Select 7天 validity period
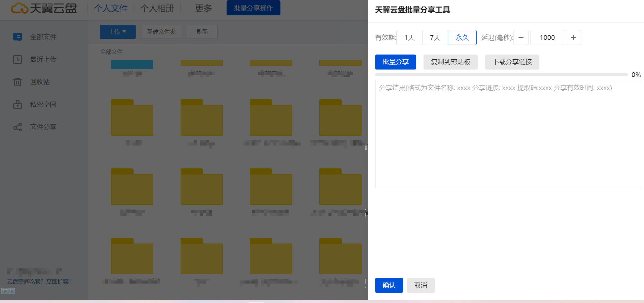 click(x=435, y=37)
